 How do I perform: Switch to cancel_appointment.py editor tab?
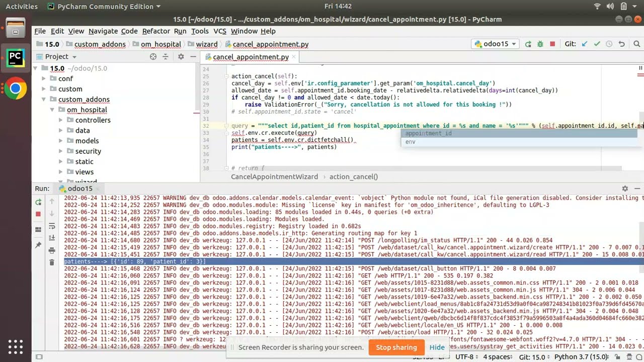(251, 57)
